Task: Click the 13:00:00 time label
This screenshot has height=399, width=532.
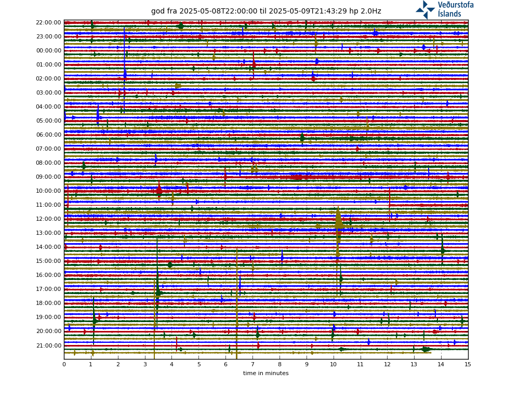Action: 48,233
